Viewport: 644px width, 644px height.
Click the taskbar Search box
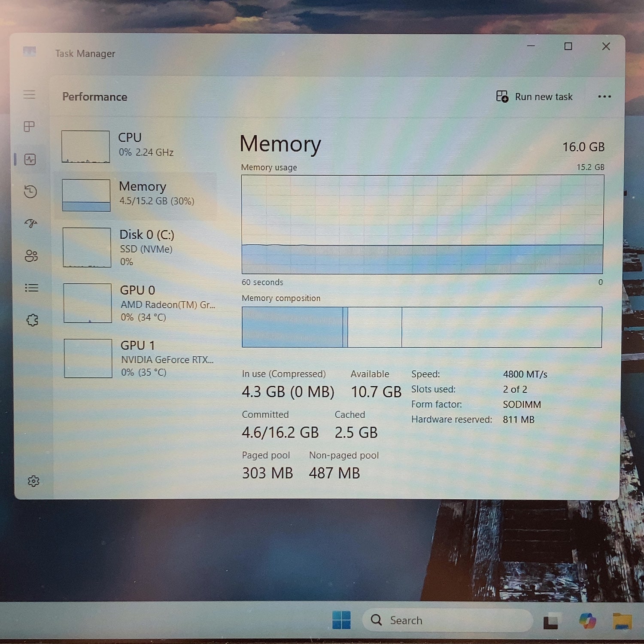(x=448, y=620)
